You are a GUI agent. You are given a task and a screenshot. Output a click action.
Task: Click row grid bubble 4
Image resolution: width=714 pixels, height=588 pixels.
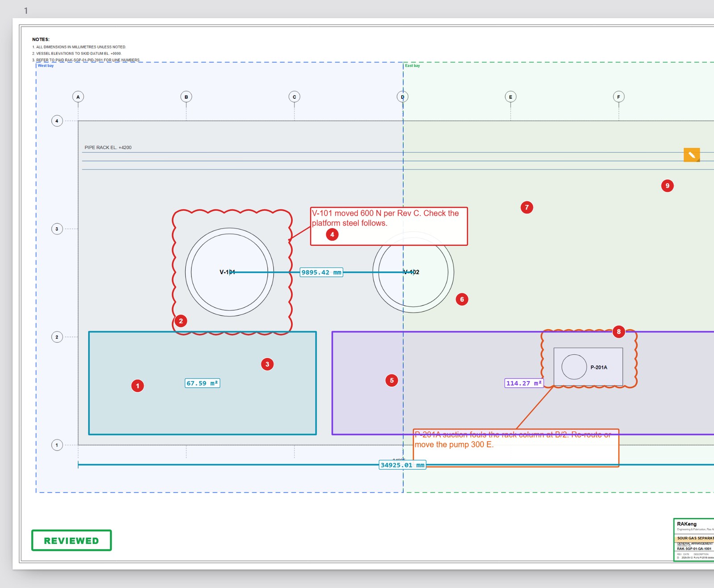(57, 121)
